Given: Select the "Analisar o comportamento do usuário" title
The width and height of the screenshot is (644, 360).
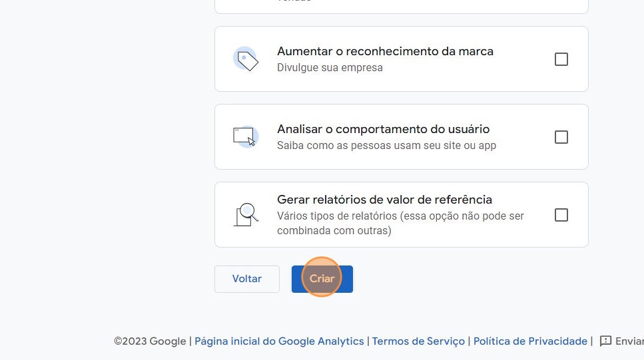Looking at the screenshot, I should [383, 129].
